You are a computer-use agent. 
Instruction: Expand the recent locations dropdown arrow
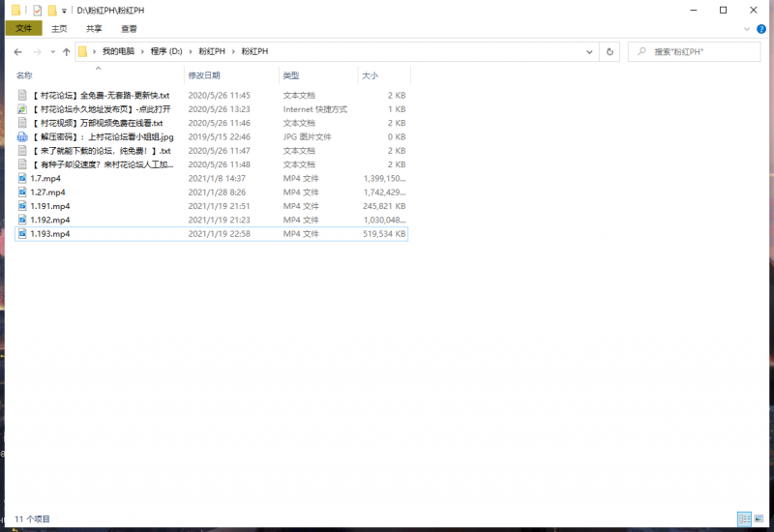[52, 51]
